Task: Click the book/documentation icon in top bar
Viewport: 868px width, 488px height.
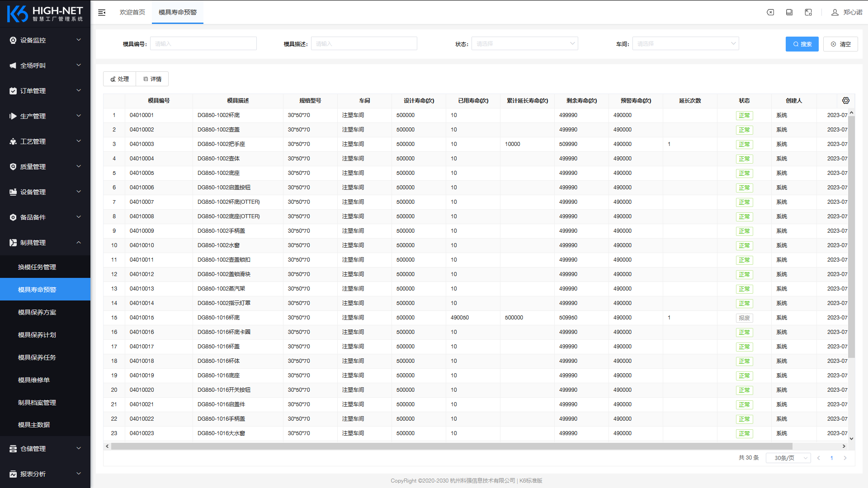Action: click(789, 12)
